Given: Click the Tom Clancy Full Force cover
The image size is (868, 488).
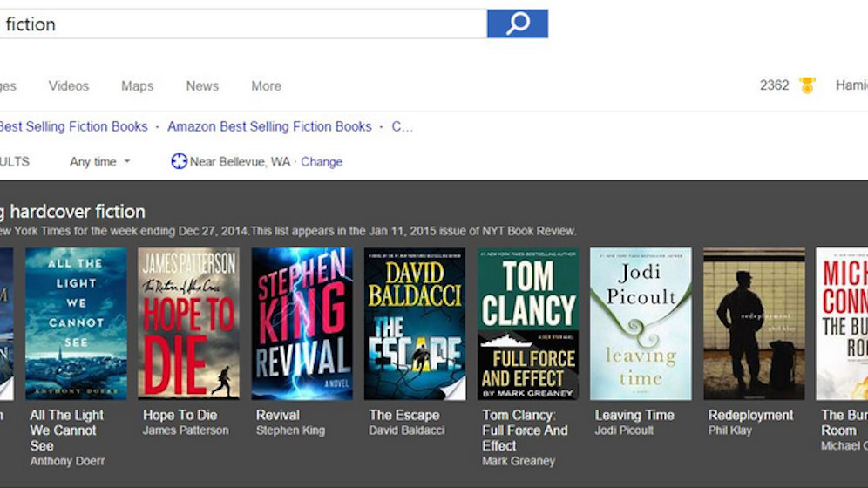Looking at the screenshot, I should [x=528, y=323].
